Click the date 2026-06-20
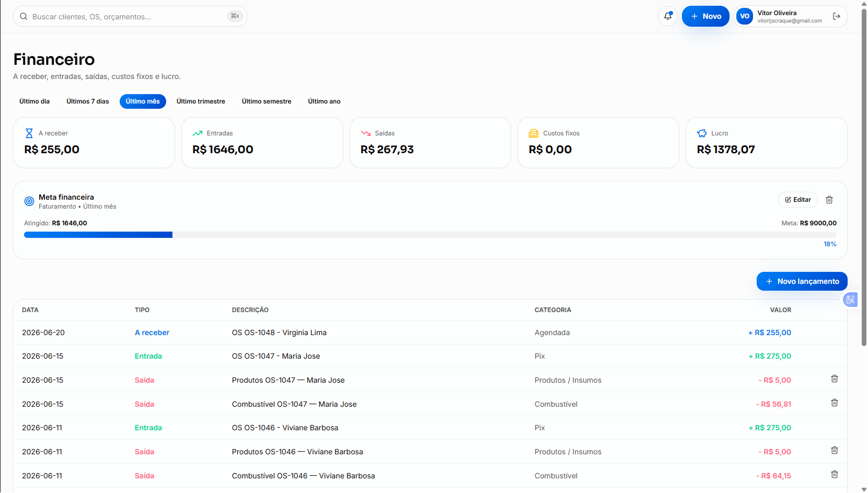The width and height of the screenshot is (868, 493). pyautogui.click(x=43, y=333)
